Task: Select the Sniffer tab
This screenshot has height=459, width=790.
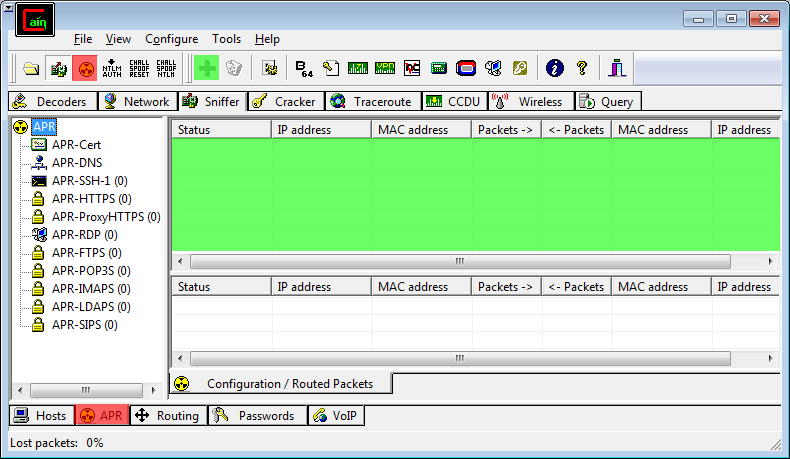Action: (213, 101)
